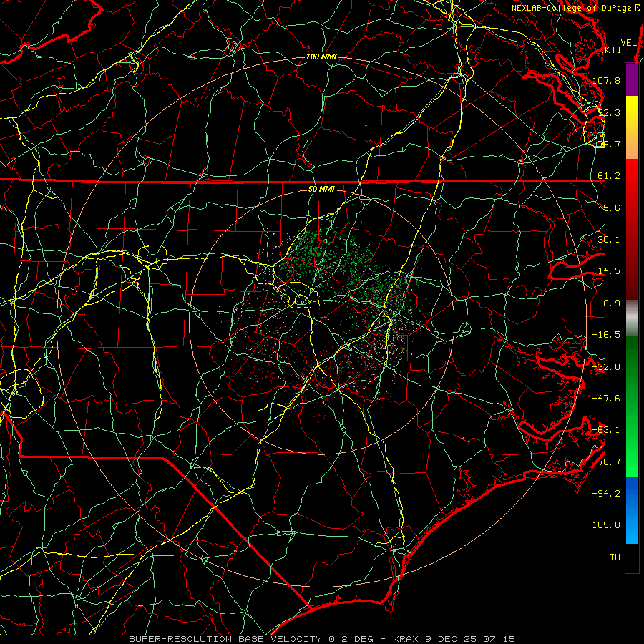Select the -94.2 value on velocity scale
This screenshot has height=644, width=644.
pyautogui.click(x=606, y=493)
